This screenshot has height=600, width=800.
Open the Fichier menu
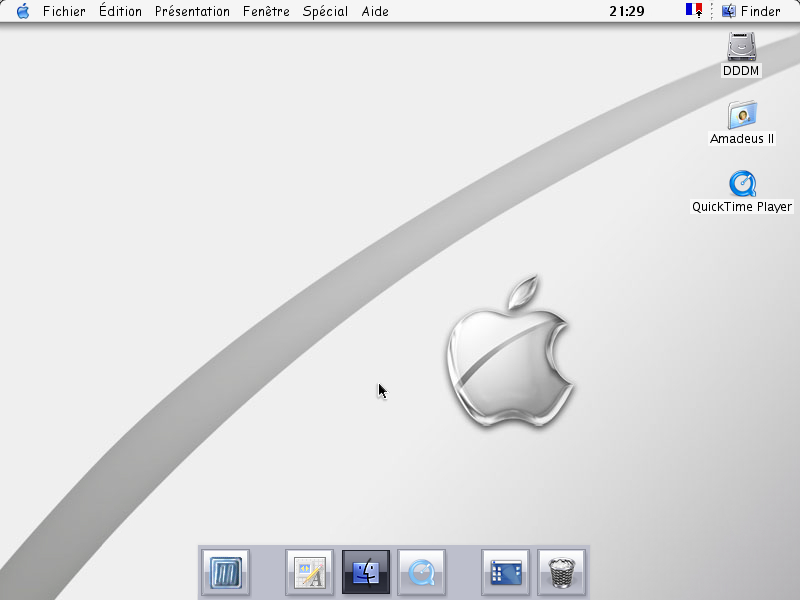click(x=64, y=11)
